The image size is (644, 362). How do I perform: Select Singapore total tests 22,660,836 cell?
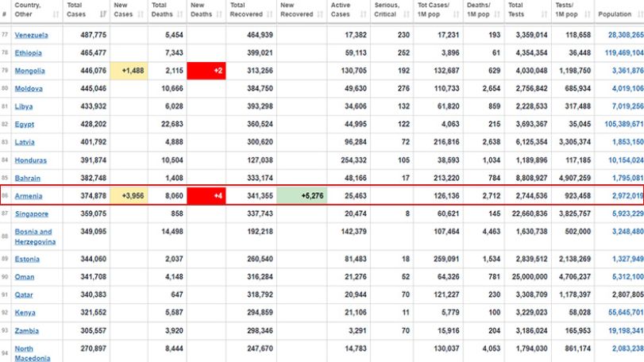pos(528,214)
